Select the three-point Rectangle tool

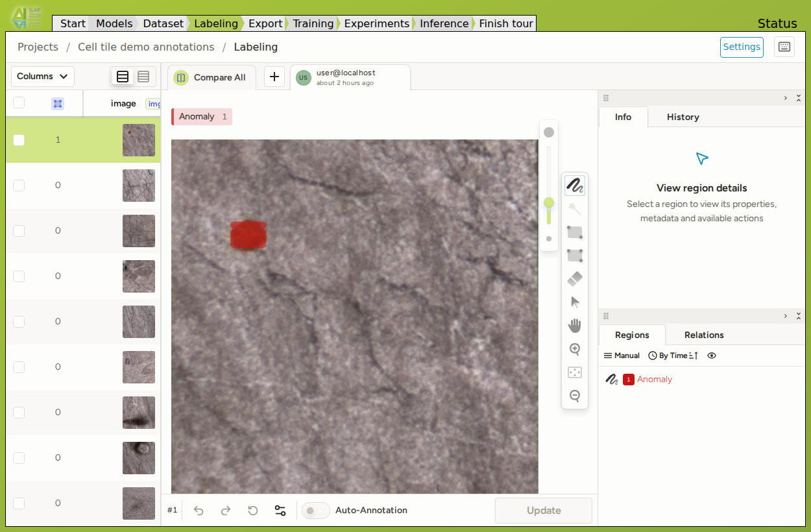click(575, 256)
